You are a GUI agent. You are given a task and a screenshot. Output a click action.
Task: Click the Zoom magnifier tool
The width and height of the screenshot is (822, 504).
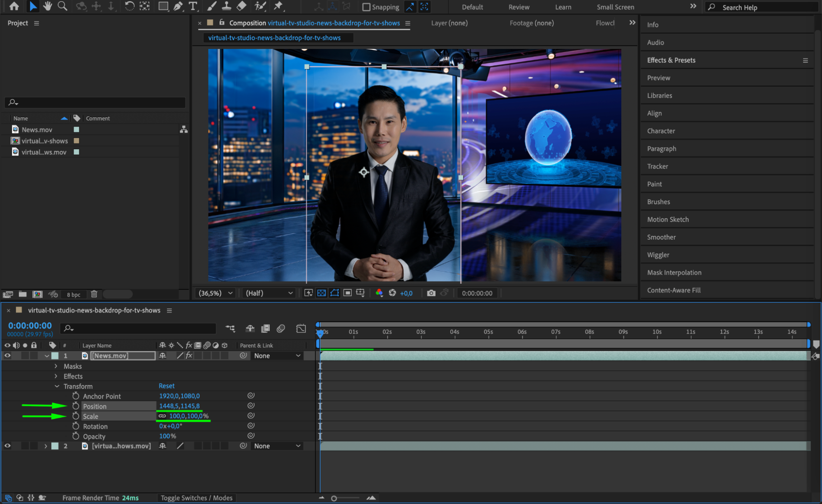[63, 6]
